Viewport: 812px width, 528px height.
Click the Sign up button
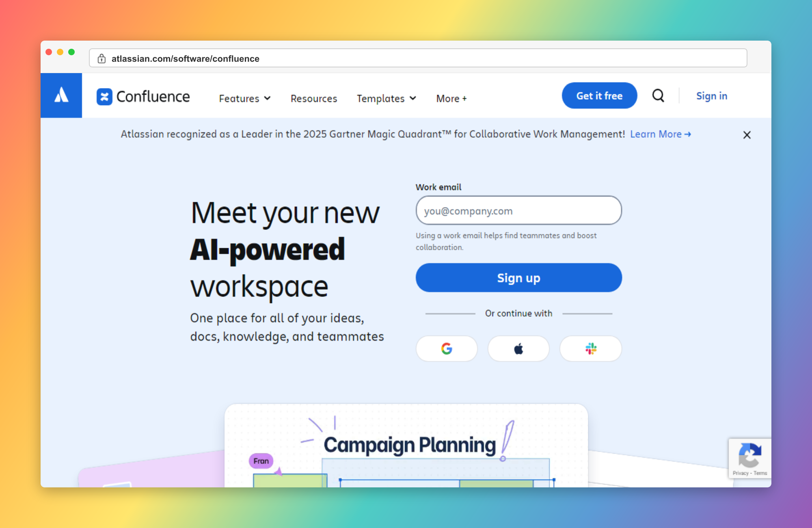518,278
